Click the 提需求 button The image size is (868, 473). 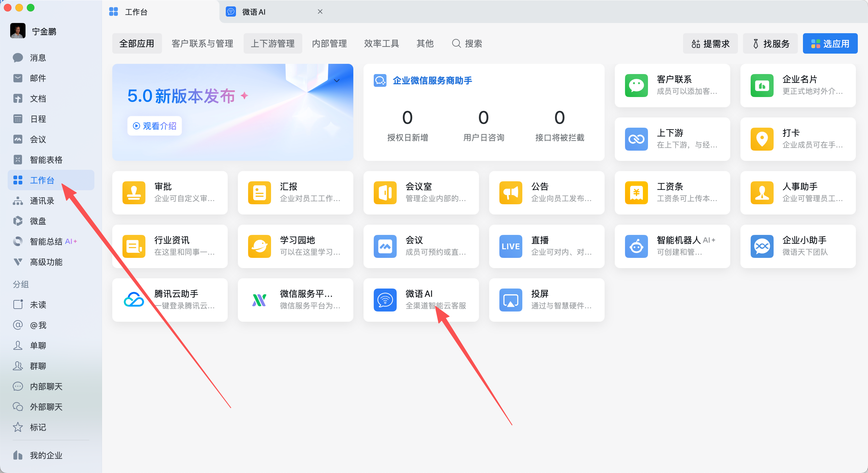click(x=710, y=43)
